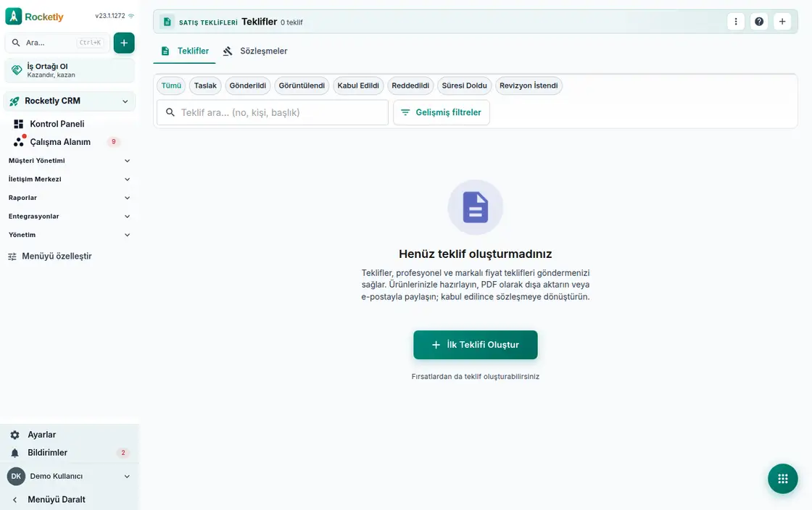812x510 pixels.
Task: Switch to the Sözleşmeler tab
Action: tap(255, 51)
